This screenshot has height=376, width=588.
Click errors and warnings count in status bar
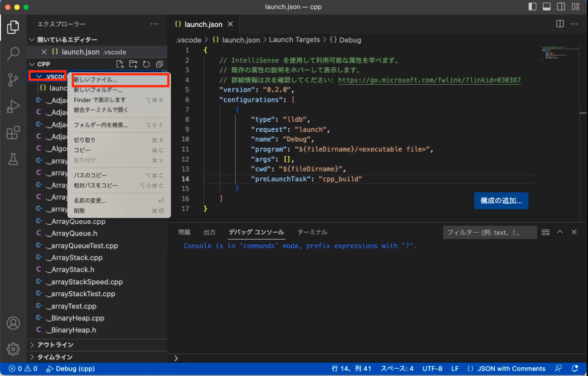point(23,369)
